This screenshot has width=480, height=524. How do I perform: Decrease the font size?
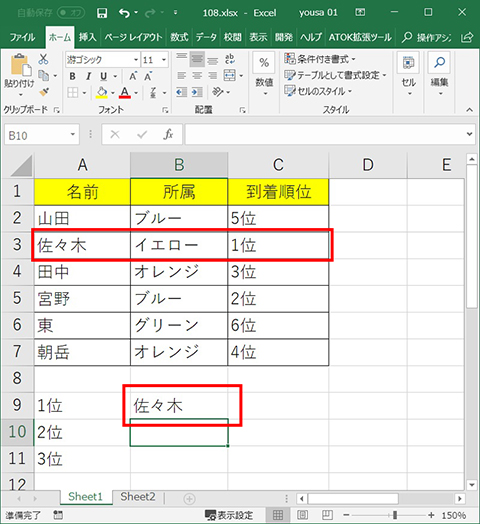tap(148, 76)
